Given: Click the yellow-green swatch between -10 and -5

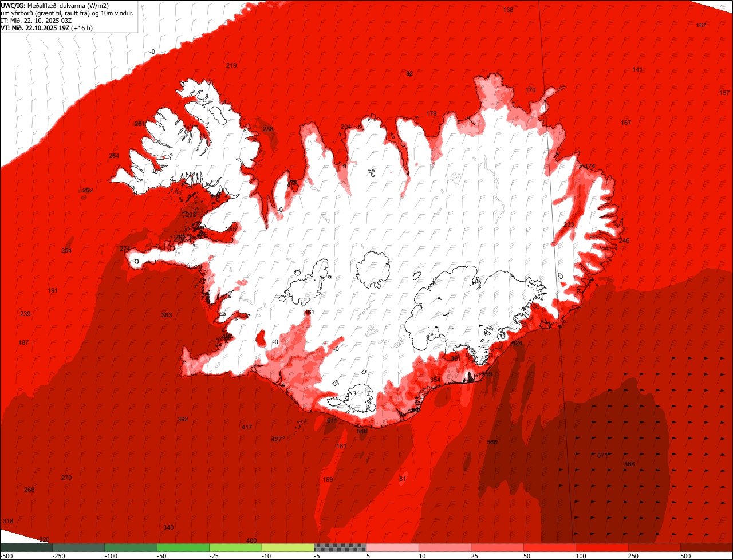Looking at the screenshot, I should tap(288, 547).
